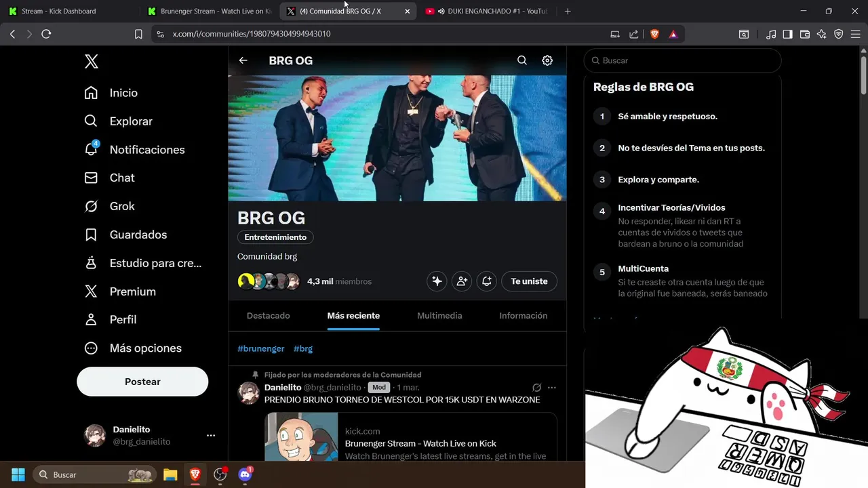Open the Brave Wallet icon
This screenshot has height=488, width=868.
tap(805, 34)
